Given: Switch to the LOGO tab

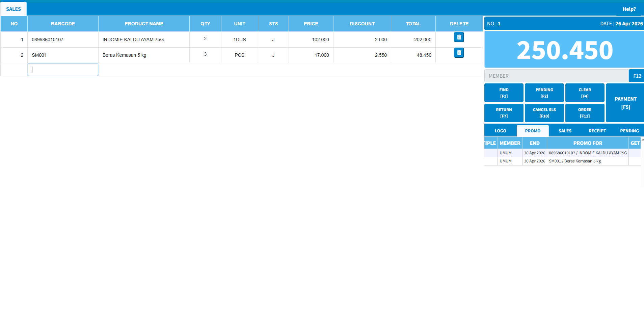Looking at the screenshot, I should (500, 131).
